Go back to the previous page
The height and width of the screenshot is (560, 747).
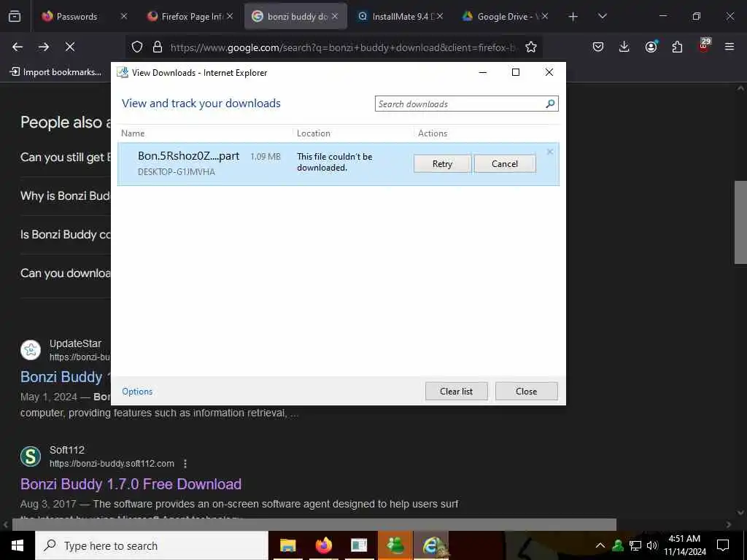click(18, 47)
